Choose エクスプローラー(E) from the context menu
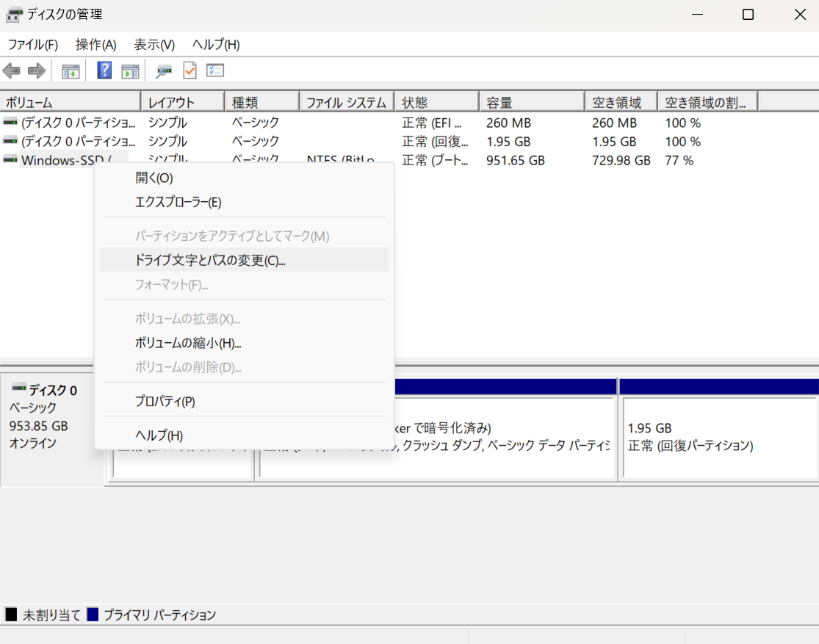The image size is (819, 644). (x=178, y=202)
